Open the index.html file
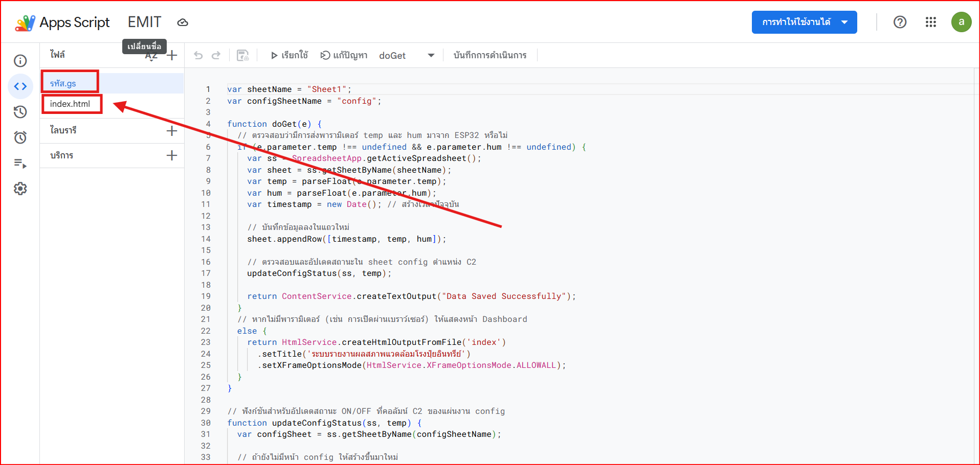Screen dimensions: 980x465 coord(70,104)
